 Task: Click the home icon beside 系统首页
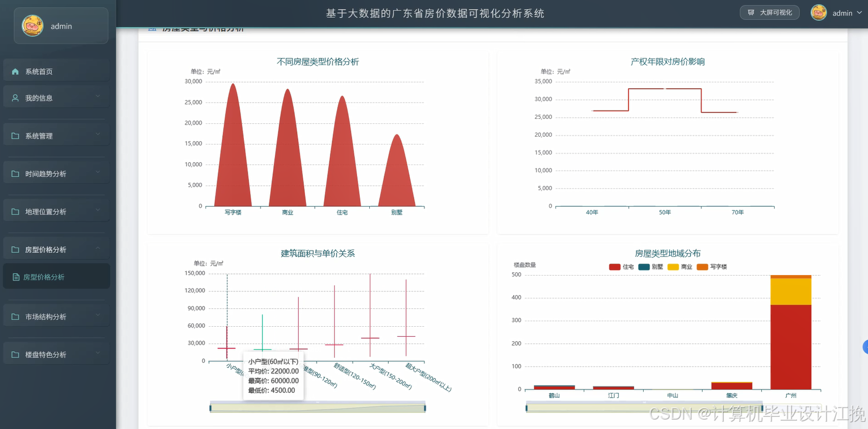tap(16, 72)
